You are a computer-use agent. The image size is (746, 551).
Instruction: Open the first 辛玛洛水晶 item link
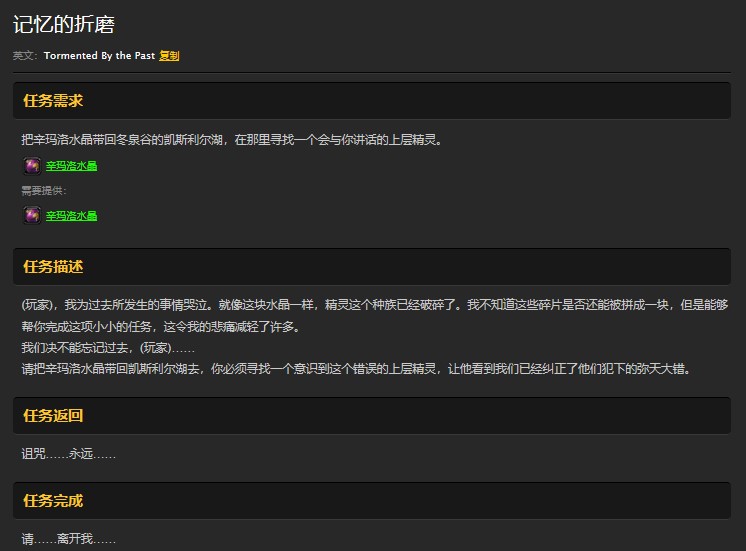click(71, 166)
